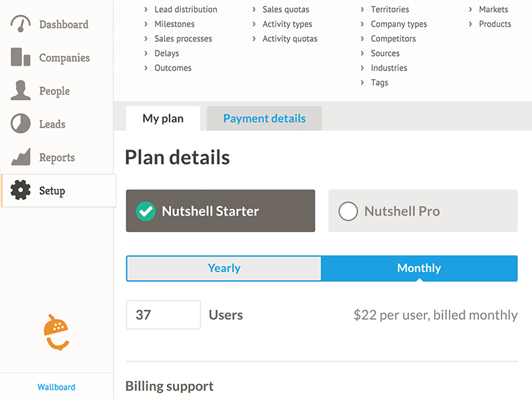
Task: Switch to the Payment details tab
Action: click(264, 118)
